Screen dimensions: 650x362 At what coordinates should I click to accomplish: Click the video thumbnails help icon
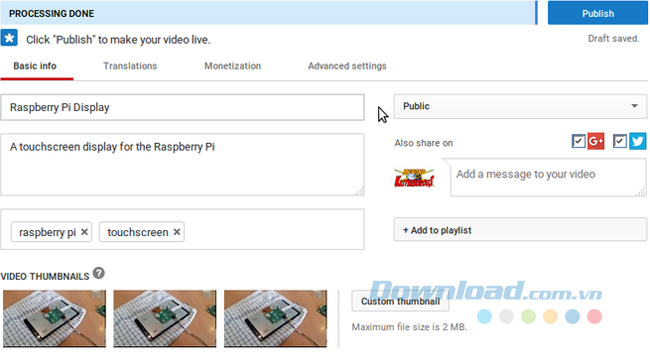coord(99,273)
